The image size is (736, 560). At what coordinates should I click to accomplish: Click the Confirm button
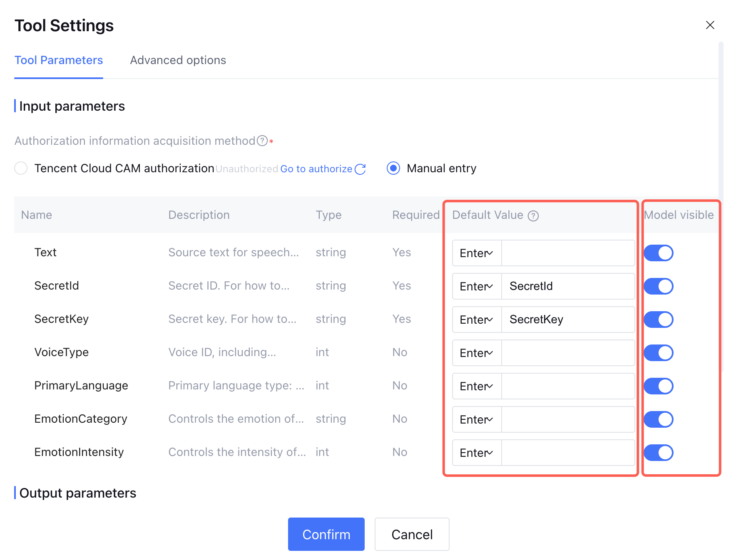point(326,534)
